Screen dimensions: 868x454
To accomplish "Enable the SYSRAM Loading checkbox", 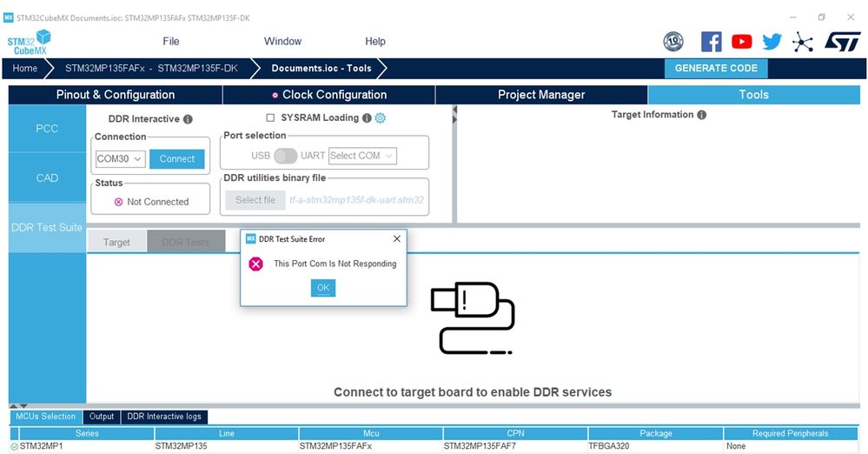I will click(x=270, y=117).
